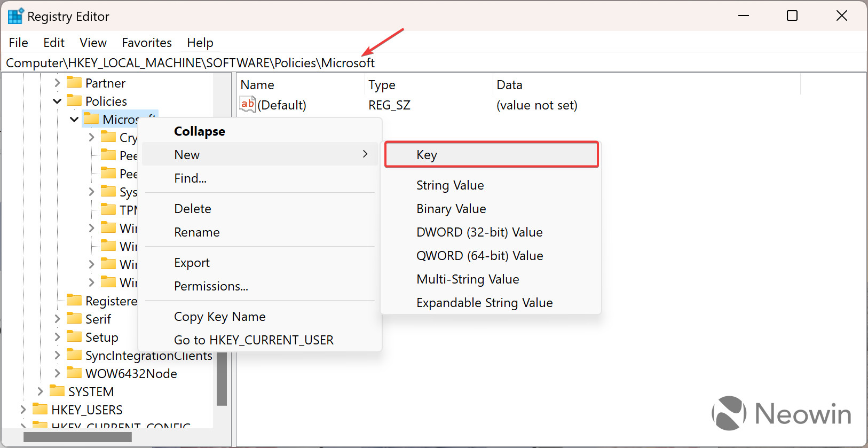Open Permissions... from the context menu
The height and width of the screenshot is (448, 868).
point(260,286)
